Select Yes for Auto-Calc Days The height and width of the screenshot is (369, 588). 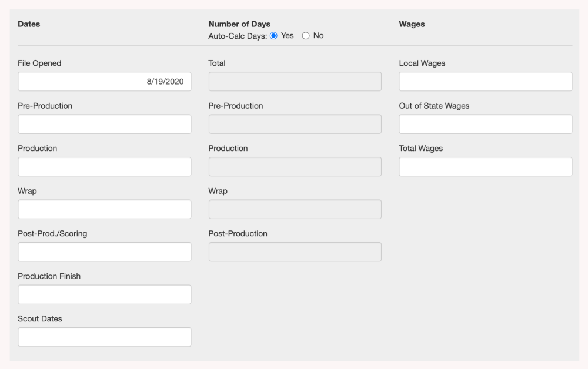[x=273, y=36]
